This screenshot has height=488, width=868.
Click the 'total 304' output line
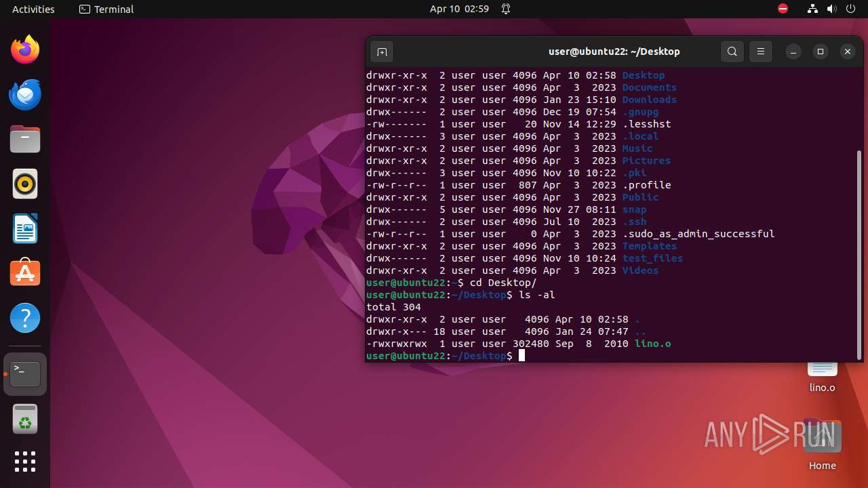(x=393, y=307)
